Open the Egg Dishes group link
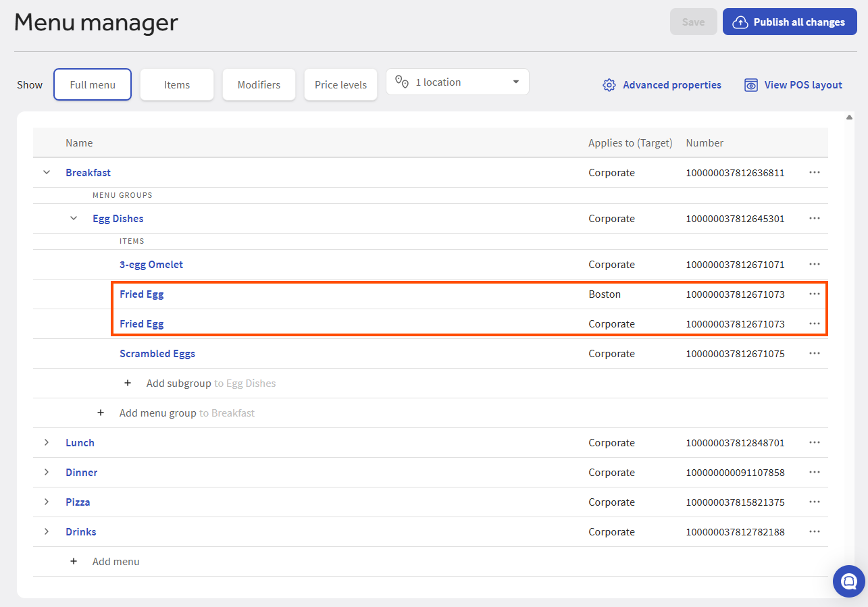 pyautogui.click(x=118, y=219)
